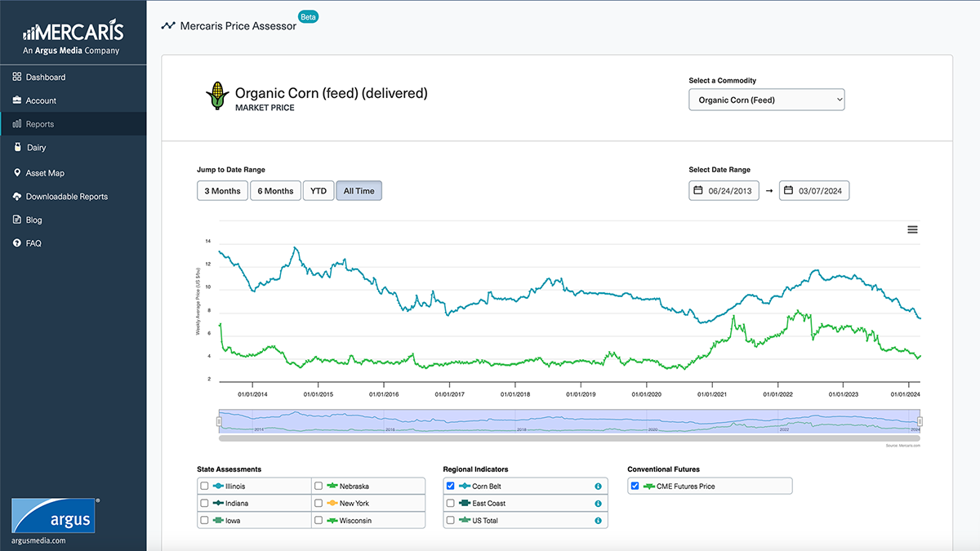
Task: Open the start date 06/24/2013 picker
Action: coord(724,191)
